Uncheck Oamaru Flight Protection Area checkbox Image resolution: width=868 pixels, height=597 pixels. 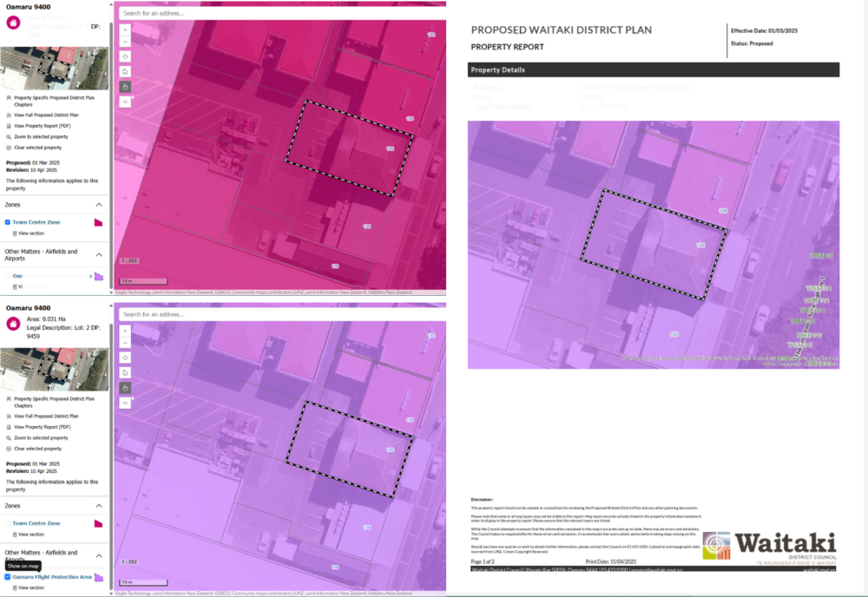(9, 577)
